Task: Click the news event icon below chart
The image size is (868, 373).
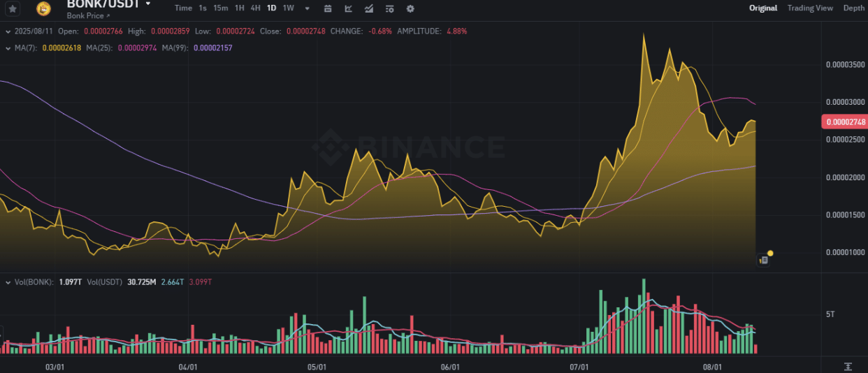Action: (x=763, y=260)
